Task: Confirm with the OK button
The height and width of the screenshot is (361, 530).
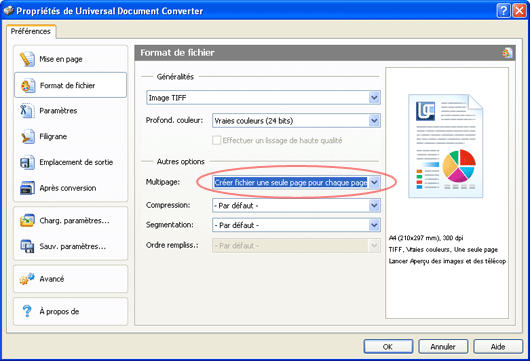Action: tap(388, 346)
